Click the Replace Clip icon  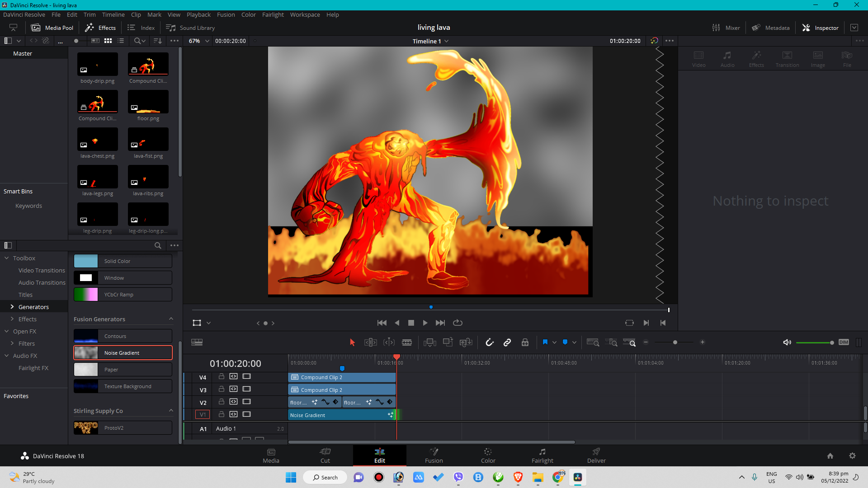click(x=466, y=343)
